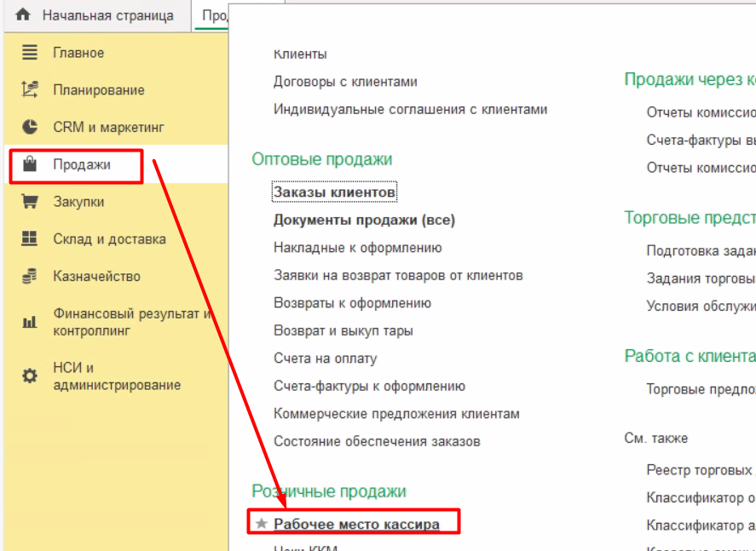Open Заказы клиентов list
This screenshot has width=756, height=551.
coord(334,192)
